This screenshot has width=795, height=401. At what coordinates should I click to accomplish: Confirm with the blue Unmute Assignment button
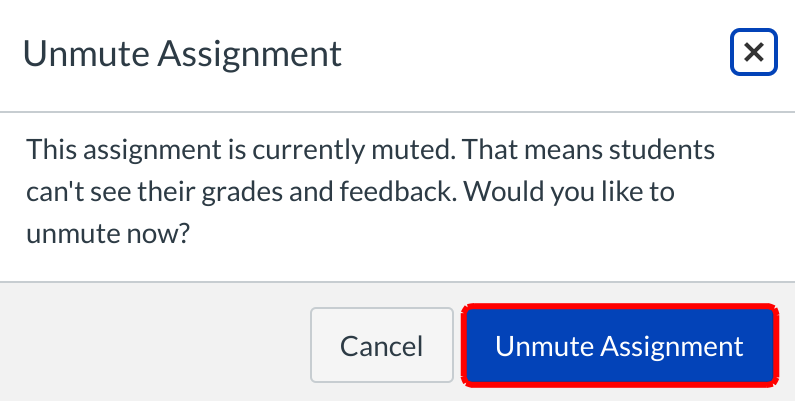pos(619,346)
